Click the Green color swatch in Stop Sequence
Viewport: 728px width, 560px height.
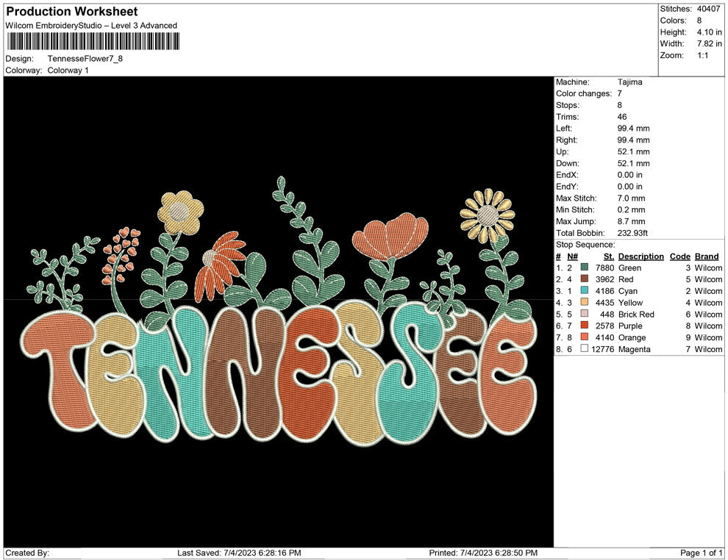click(585, 268)
